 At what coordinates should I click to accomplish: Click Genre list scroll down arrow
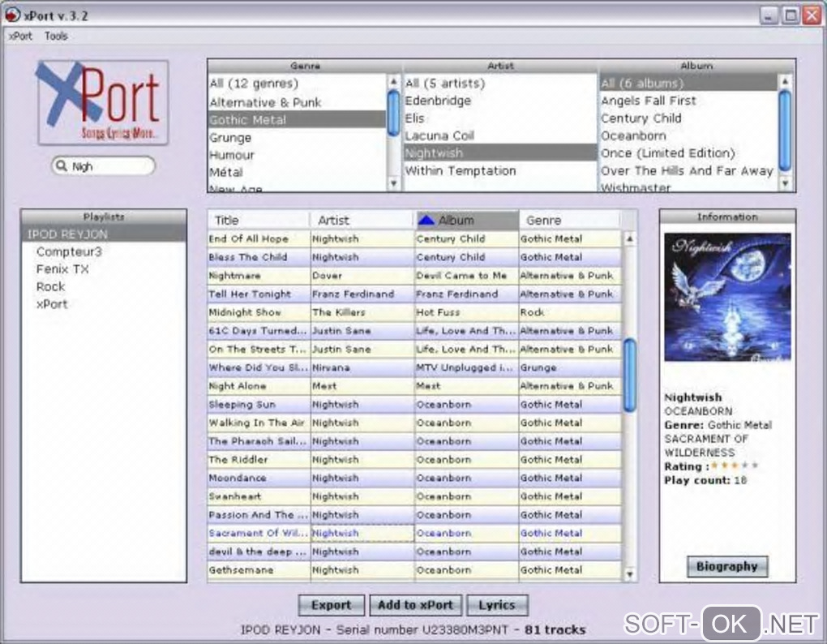[393, 183]
